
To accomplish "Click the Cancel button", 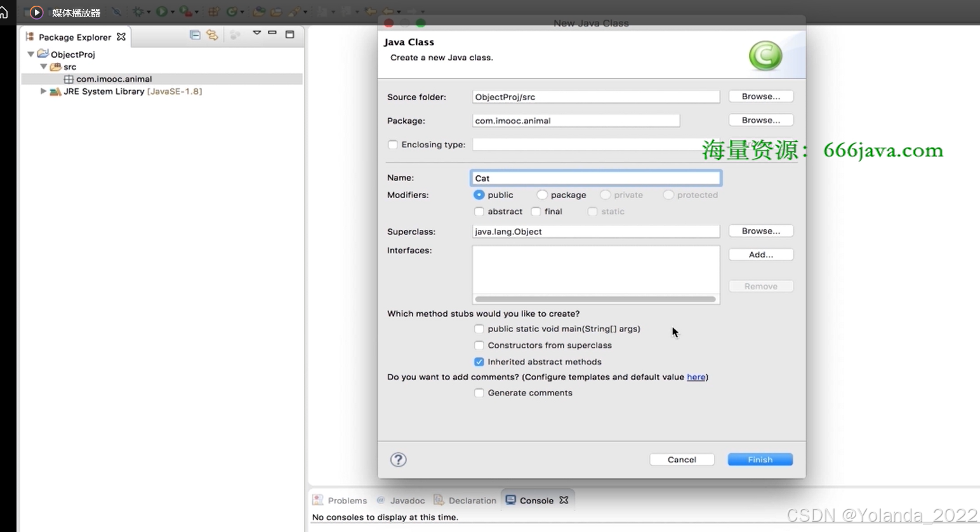I will point(682,460).
